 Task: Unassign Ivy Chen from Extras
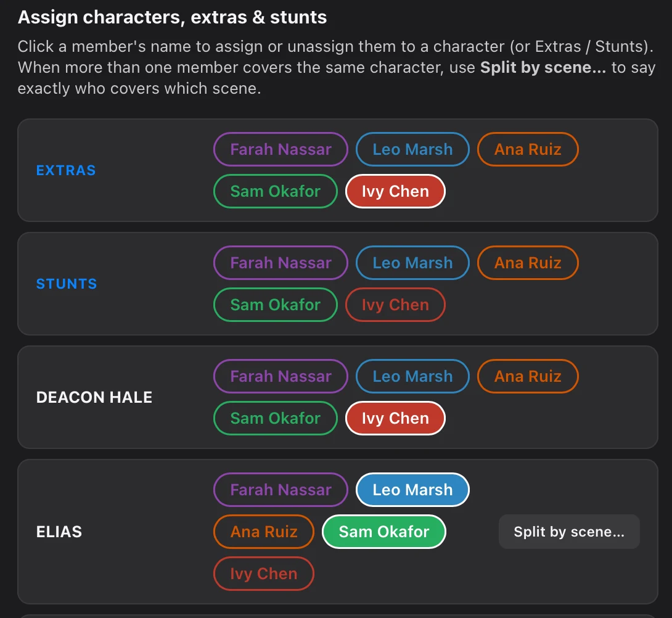click(x=395, y=191)
